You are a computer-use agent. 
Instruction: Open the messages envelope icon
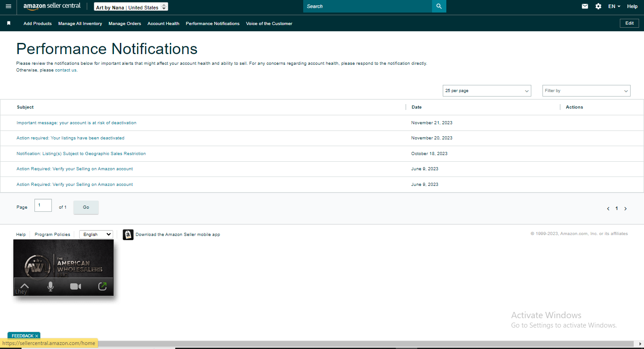585,6
